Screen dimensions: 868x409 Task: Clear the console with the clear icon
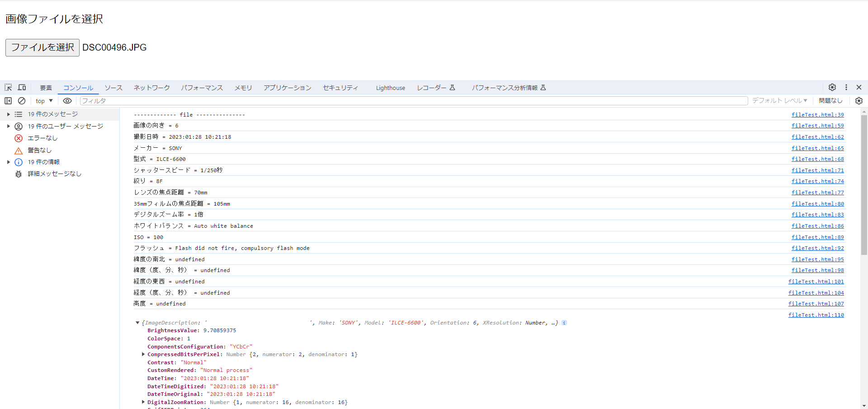(21, 101)
